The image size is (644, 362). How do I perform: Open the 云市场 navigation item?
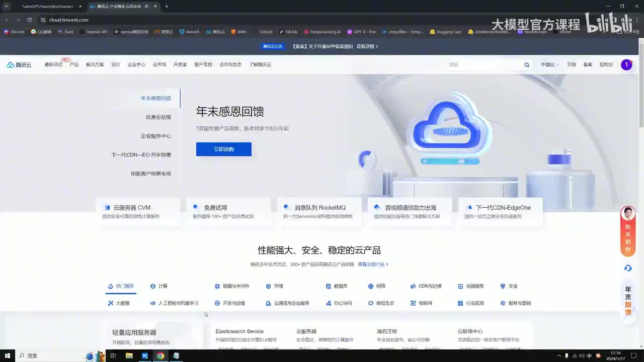pyautogui.click(x=159, y=65)
